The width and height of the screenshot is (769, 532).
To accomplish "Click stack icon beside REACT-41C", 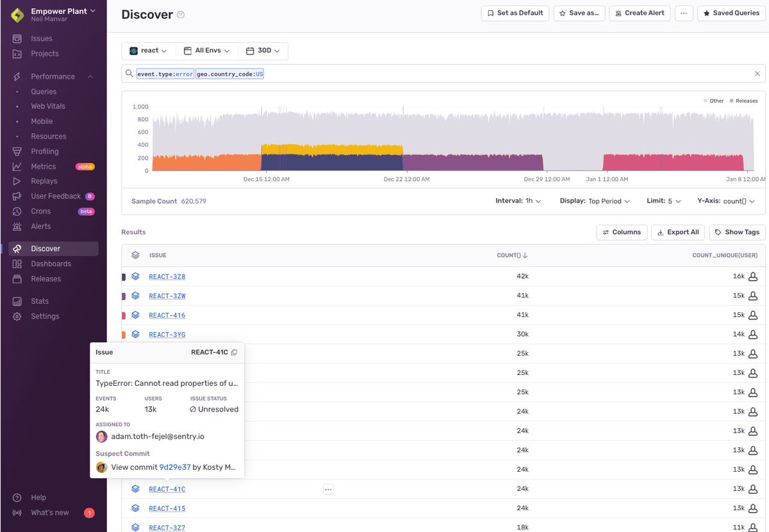I will 135,488.
